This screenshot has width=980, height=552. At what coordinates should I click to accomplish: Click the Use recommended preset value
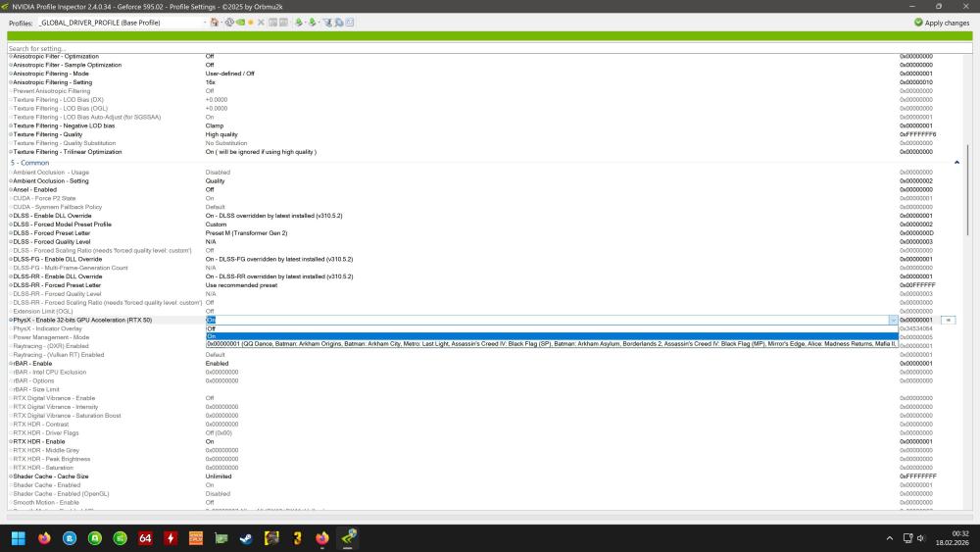(241, 285)
